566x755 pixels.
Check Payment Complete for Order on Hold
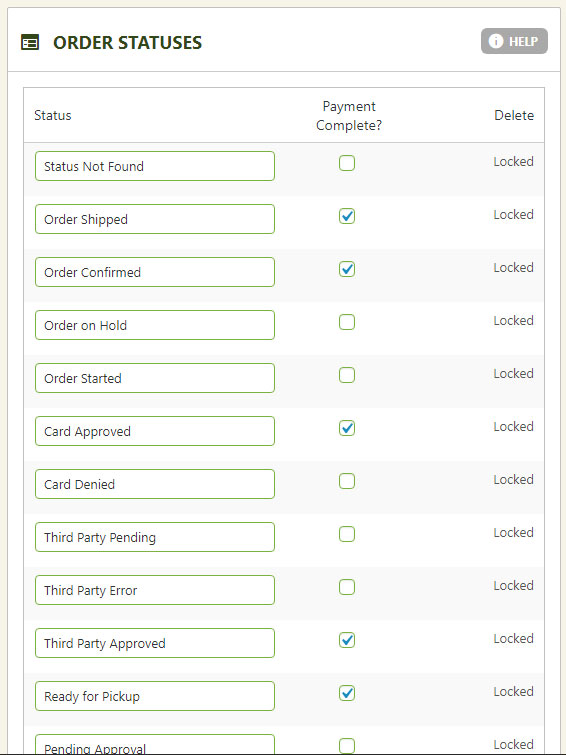(x=347, y=322)
